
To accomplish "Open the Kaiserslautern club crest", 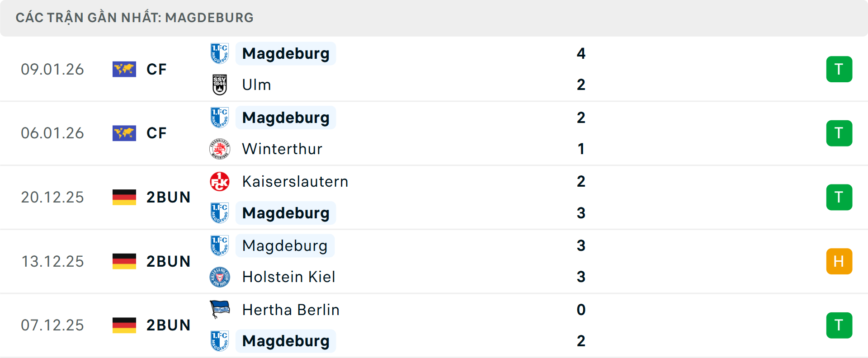I will [x=220, y=181].
